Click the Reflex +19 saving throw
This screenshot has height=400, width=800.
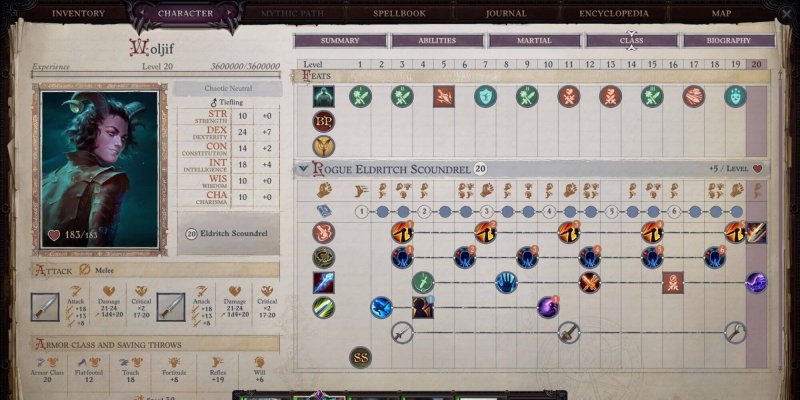pyautogui.click(x=217, y=370)
